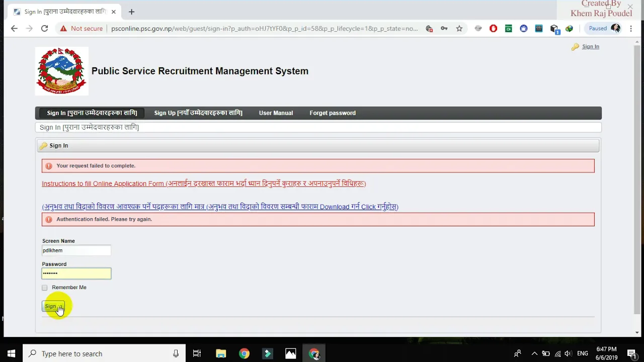Image resolution: width=644 pixels, height=362 pixels.
Task: Click the scrollbar down arrow
Action: coord(637,332)
